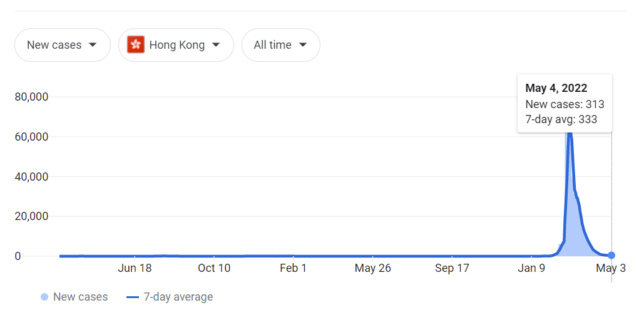Click the May 4 data point marker
This screenshot has width=644, height=315.
(x=611, y=255)
